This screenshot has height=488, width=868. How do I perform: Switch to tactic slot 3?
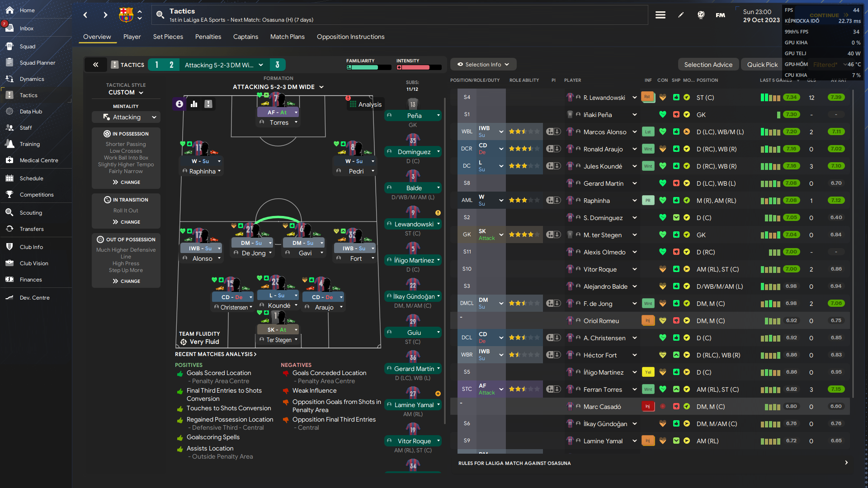click(x=277, y=65)
